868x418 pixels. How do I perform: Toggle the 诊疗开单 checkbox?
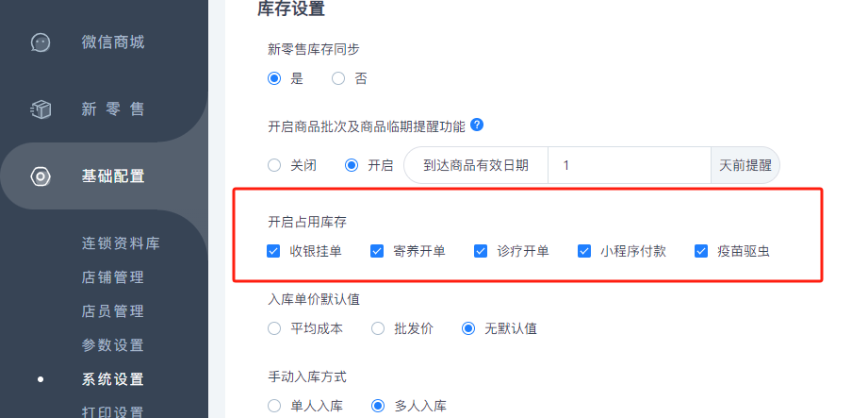(x=480, y=251)
